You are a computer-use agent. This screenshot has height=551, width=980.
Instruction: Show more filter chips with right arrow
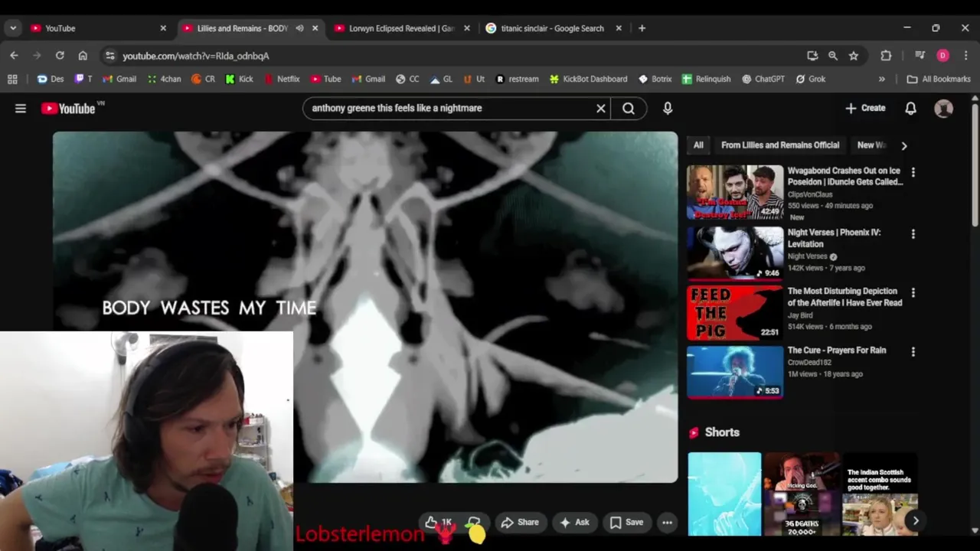(904, 145)
